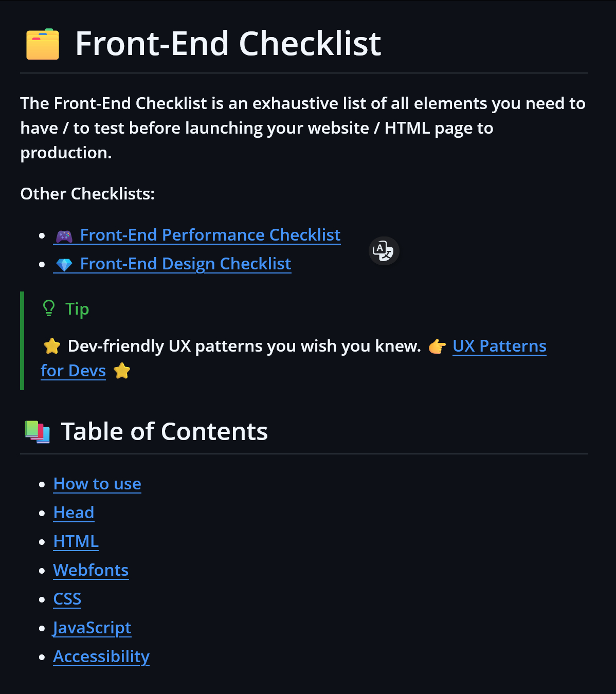Image resolution: width=616 pixels, height=694 pixels.
Task: Click the pointing hand emoji in the tip
Action: tap(437, 346)
